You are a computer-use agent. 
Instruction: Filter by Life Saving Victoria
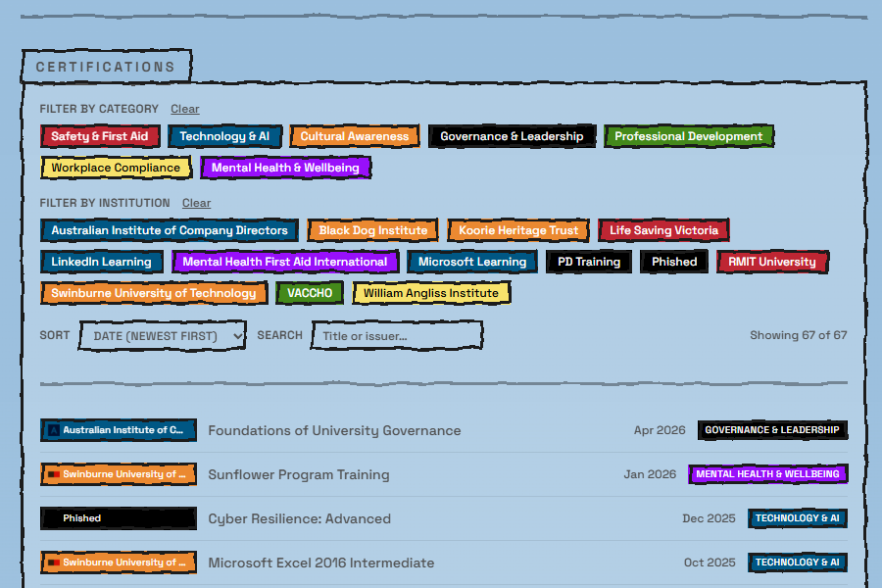[x=663, y=230]
